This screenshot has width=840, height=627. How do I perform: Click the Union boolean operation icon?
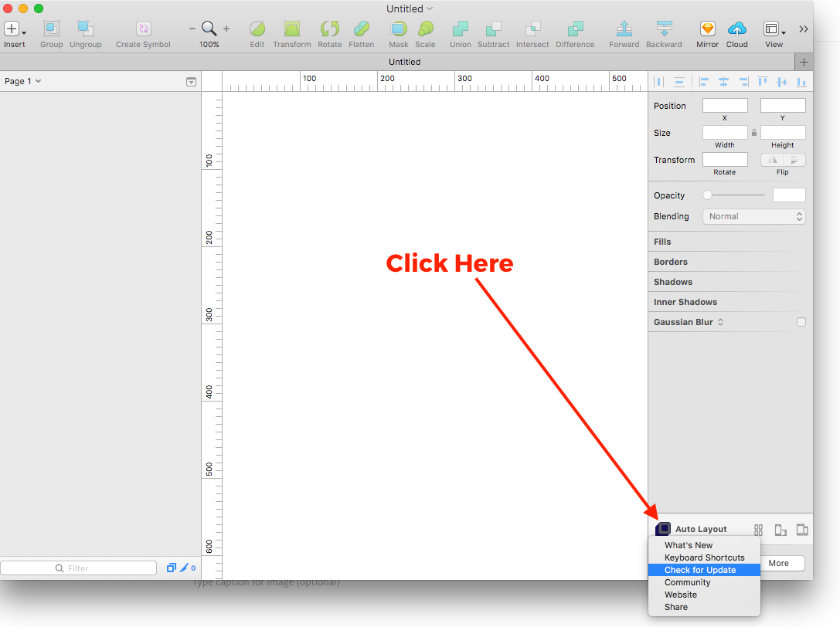pyautogui.click(x=461, y=29)
